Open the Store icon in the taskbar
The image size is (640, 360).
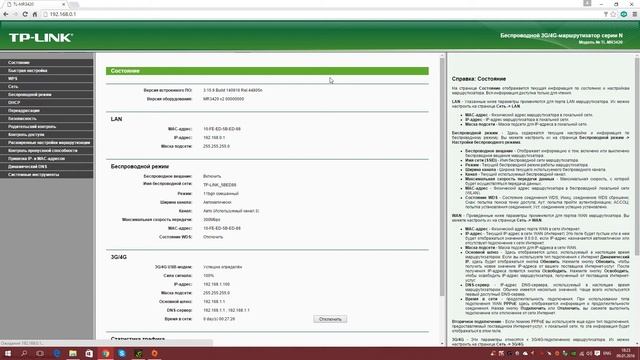[89, 353]
